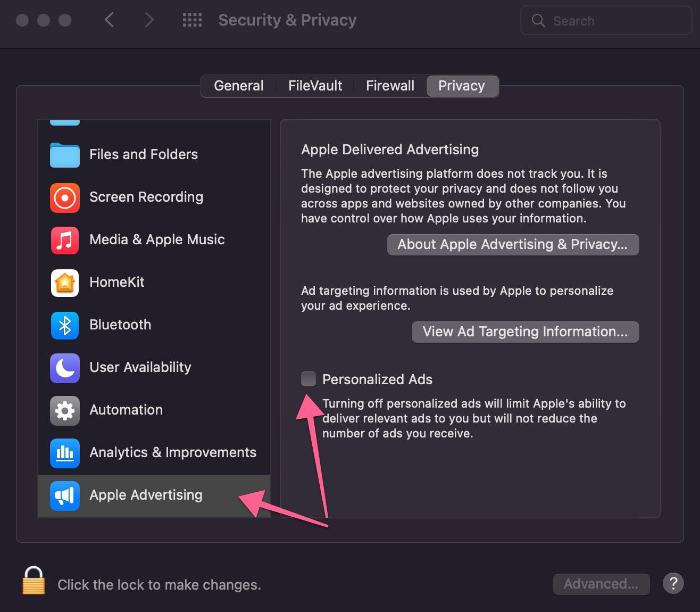
Task: Select Apple Advertising row label
Action: point(146,495)
